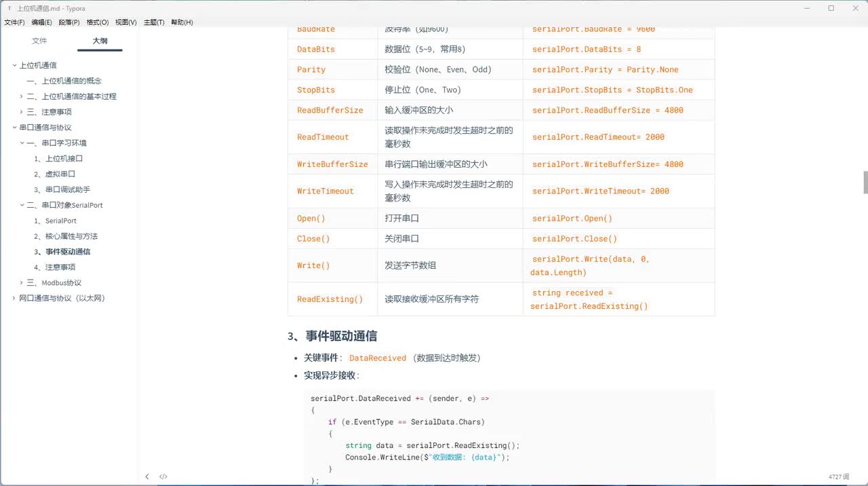The height and width of the screenshot is (486, 868).
Task: Click the Typora app icon in title bar
Action: [x=9, y=8]
